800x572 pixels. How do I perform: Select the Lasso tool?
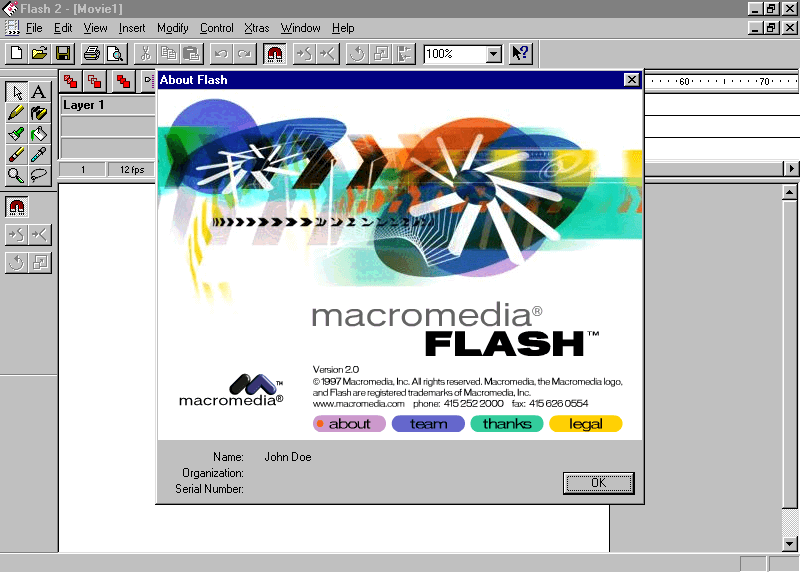coord(39,176)
